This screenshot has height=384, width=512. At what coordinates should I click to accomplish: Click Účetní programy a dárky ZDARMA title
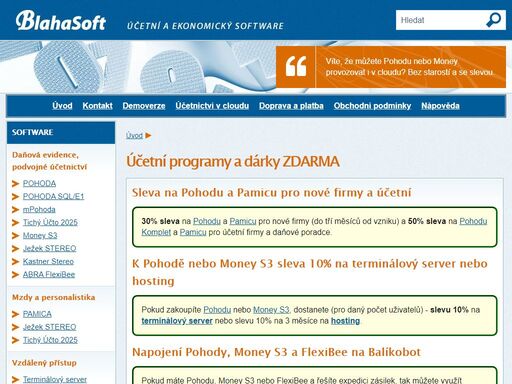coord(233,162)
